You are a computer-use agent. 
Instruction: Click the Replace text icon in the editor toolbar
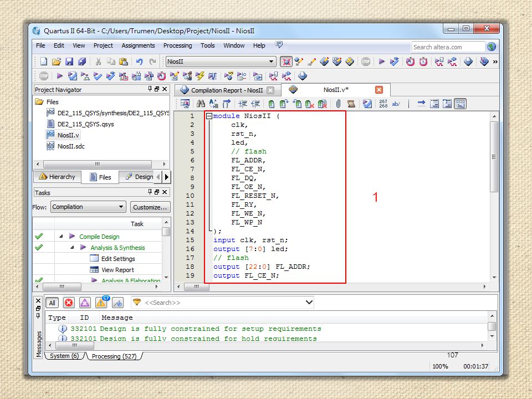pos(214,104)
